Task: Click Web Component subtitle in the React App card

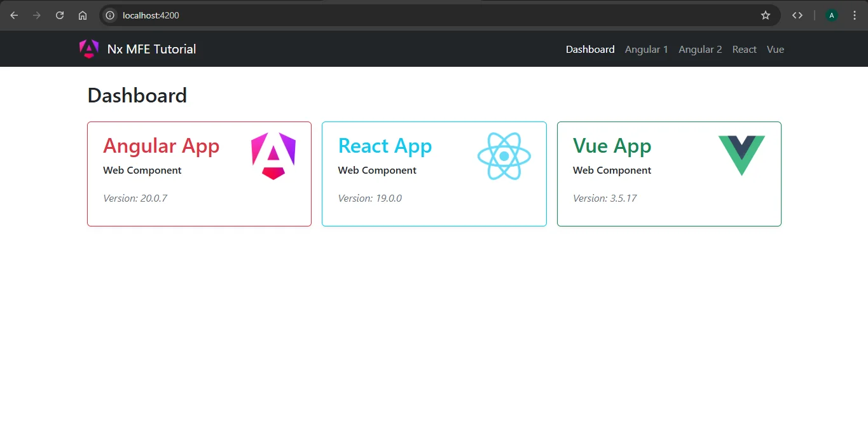Action: [x=377, y=170]
